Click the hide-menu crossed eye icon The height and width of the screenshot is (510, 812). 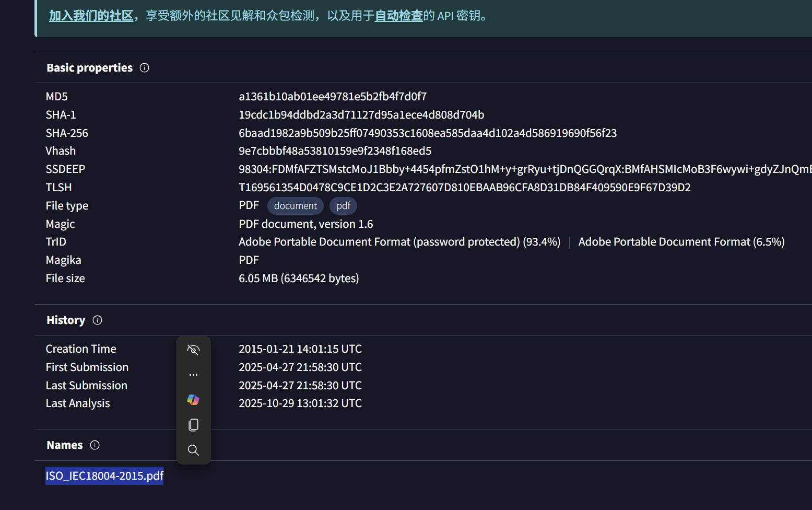193,350
